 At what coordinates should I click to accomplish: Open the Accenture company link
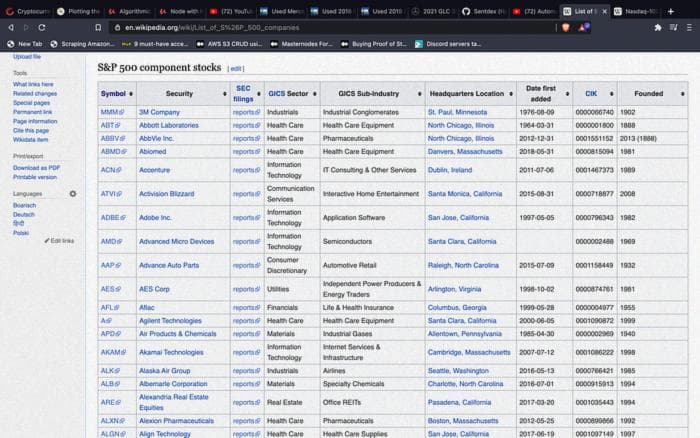point(154,170)
